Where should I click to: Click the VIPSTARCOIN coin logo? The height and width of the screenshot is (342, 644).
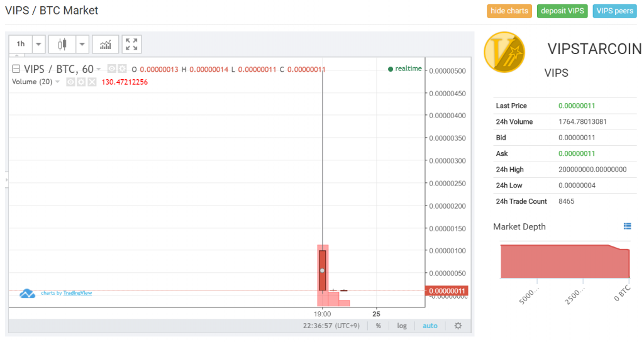coord(504,53)
